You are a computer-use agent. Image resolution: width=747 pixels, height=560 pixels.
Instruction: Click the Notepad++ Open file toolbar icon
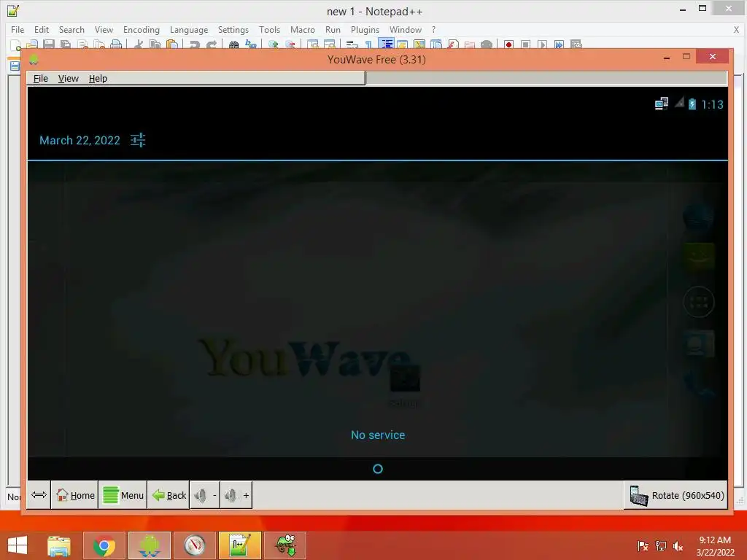pos(32,44)
